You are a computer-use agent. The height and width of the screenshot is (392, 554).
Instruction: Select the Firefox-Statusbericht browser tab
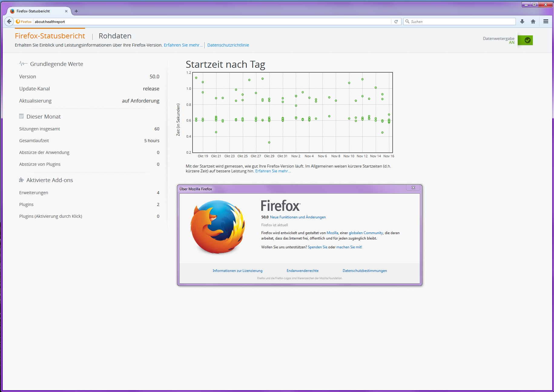pos(39,11)
